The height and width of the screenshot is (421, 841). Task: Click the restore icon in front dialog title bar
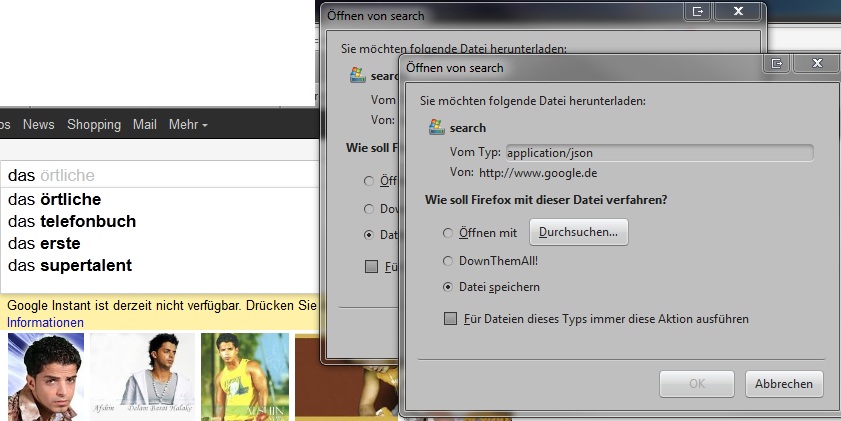[x=777, y=63]
